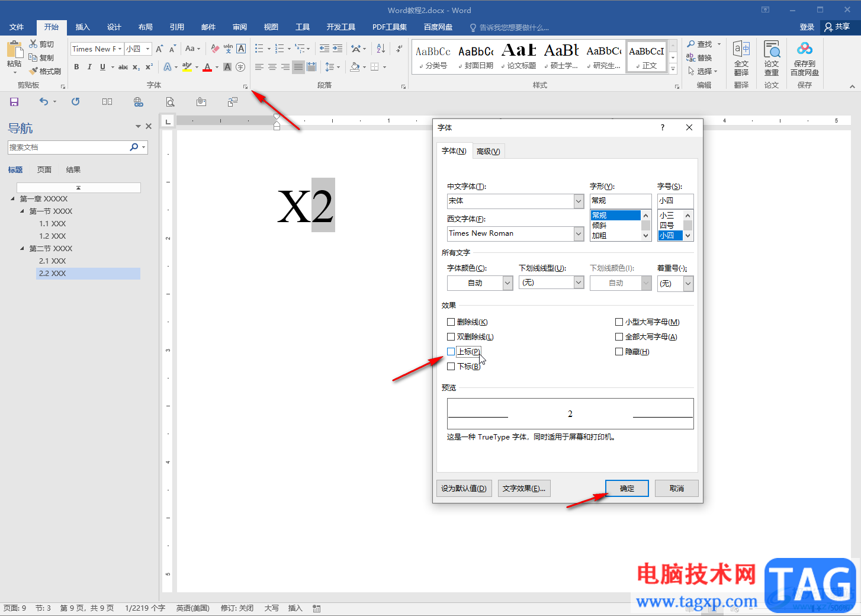The image size is (861, 616).
Task: Open the 下划线线型 underline style dropdown
Action: point(579,283)
